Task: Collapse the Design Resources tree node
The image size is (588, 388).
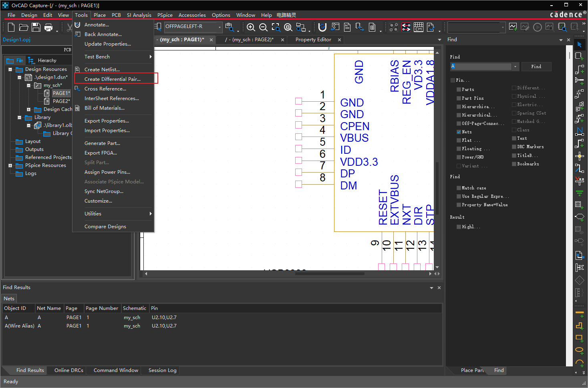Action: pos(10,69)
